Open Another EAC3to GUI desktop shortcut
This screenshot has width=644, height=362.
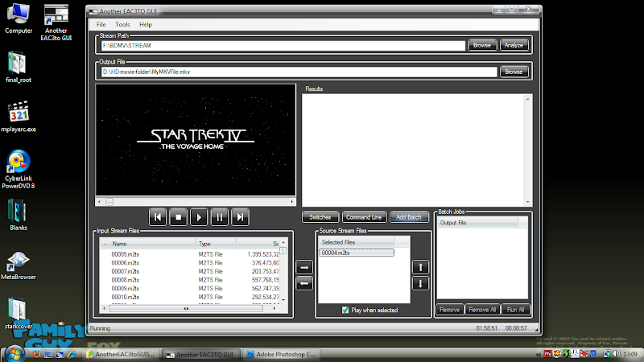coord(56,23)
